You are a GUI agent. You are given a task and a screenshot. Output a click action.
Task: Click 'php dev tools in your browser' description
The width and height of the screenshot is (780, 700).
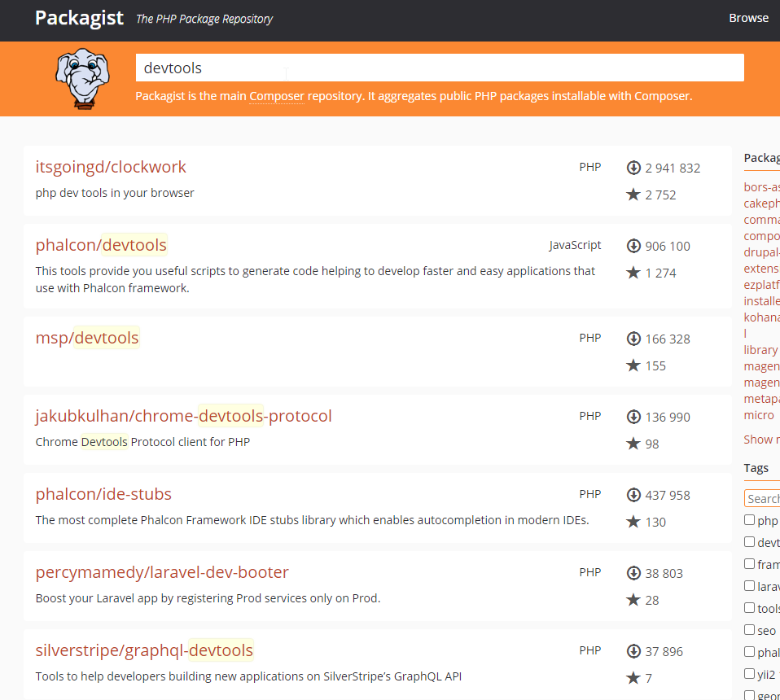coord(115,193)
